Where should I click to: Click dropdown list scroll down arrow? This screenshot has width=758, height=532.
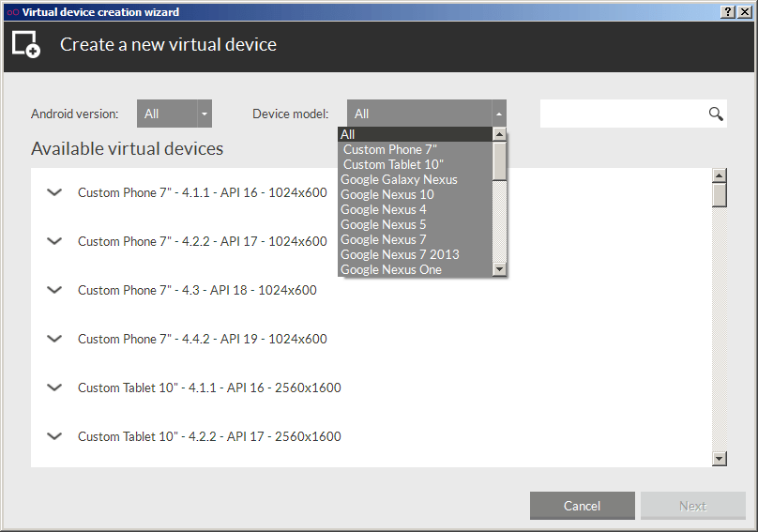(499, 269)
